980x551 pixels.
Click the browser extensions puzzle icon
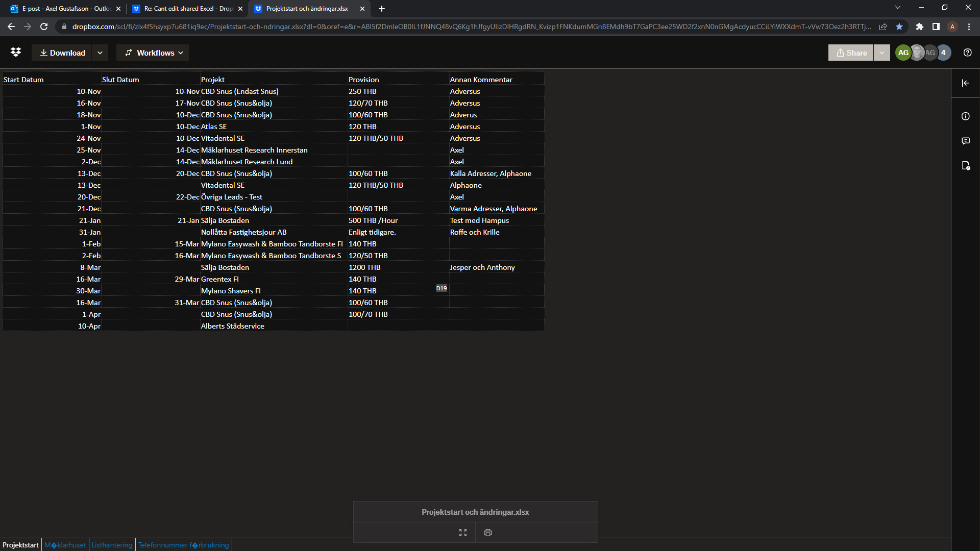tap(919, 26)
